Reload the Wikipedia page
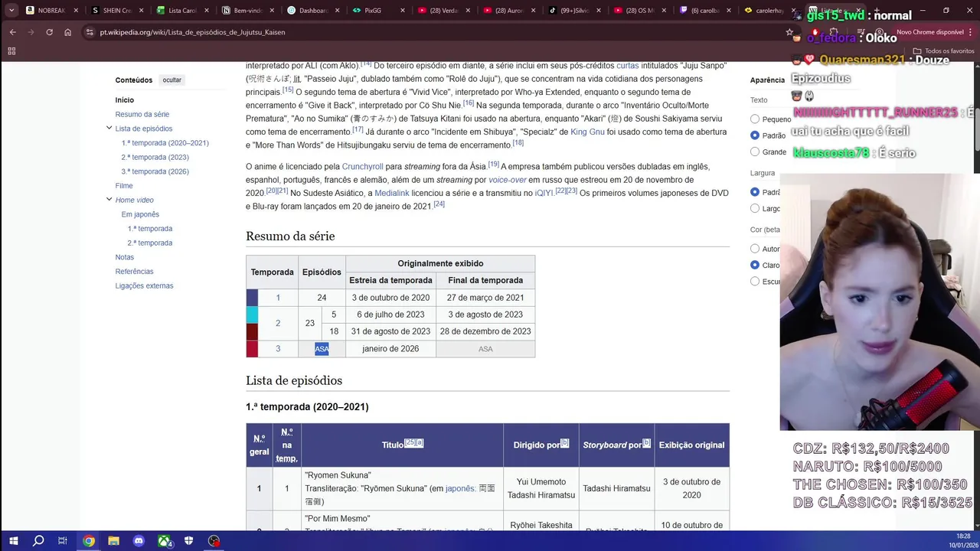 click(49, 32)
